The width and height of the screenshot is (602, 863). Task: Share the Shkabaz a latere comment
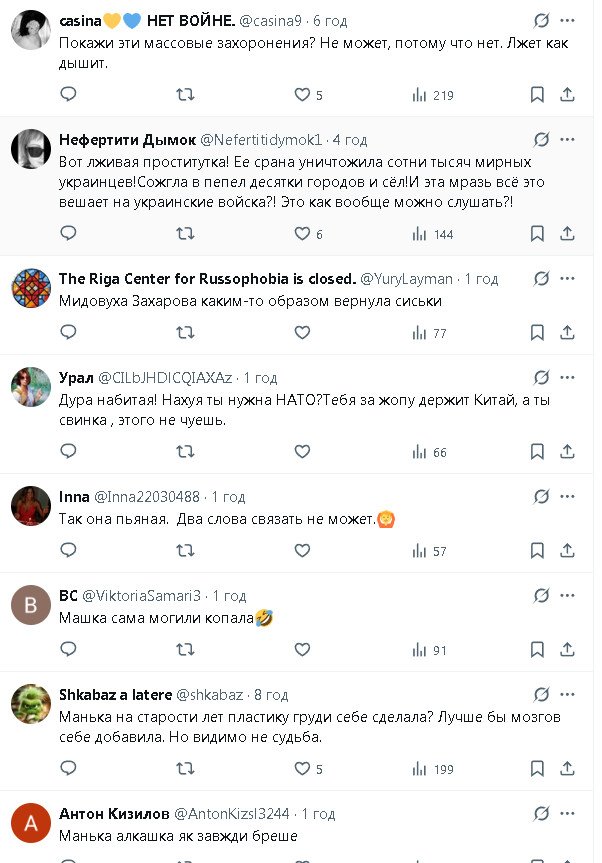[567, 769]
